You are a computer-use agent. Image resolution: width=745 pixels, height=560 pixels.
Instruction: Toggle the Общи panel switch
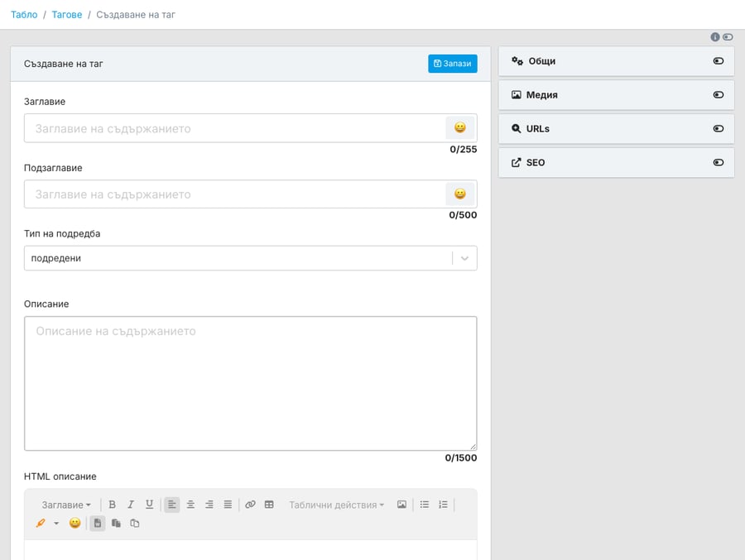click(x=719, y=60)
